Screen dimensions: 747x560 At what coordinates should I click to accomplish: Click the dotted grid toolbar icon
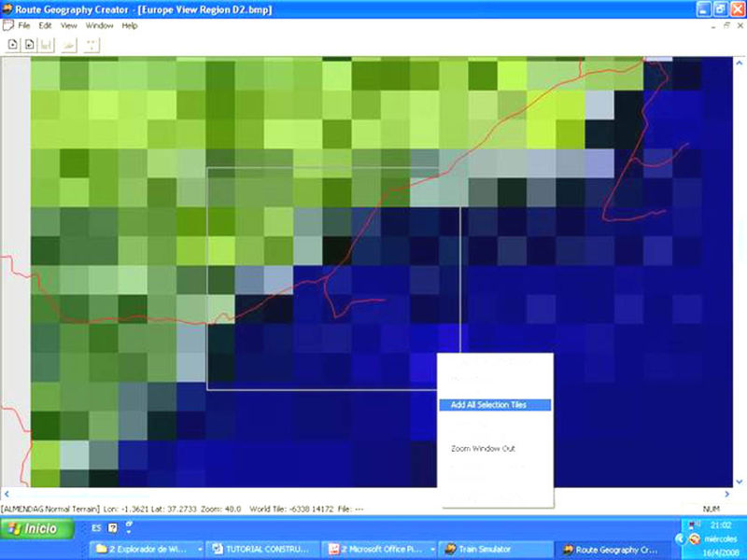pyautogui.click(x=91, y=44)
